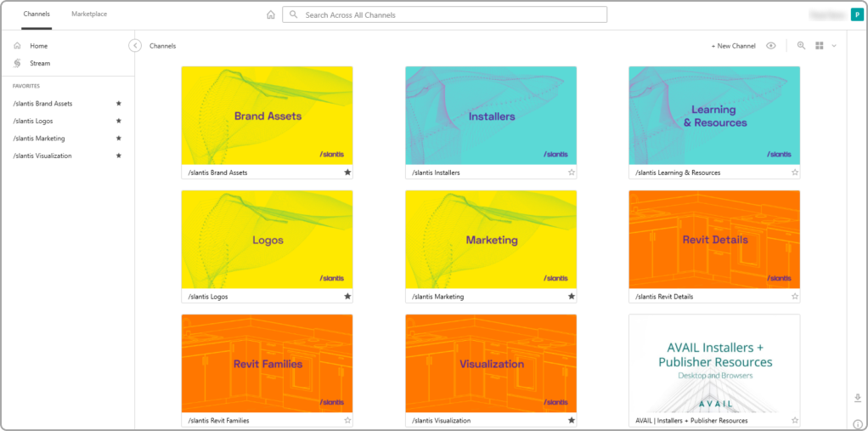
Task: Star the /slantis Revit Families card
Action: 347,421
